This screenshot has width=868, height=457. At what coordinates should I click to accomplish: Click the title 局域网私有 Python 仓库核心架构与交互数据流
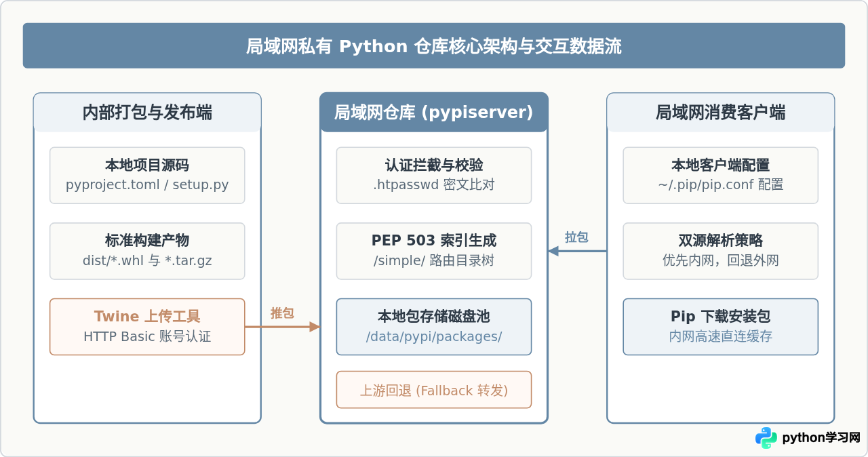(434, 46)
